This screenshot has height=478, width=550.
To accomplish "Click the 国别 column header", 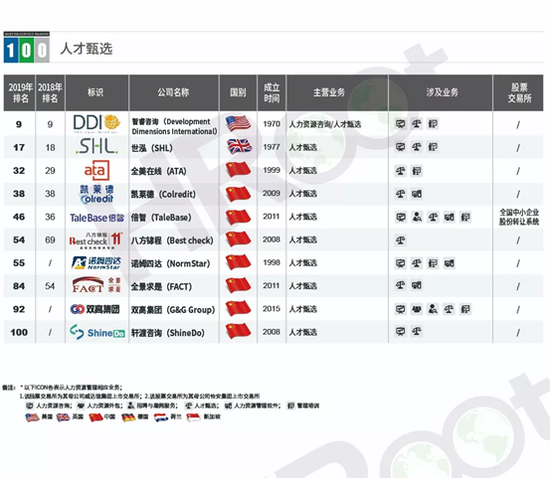I will 238,93.
